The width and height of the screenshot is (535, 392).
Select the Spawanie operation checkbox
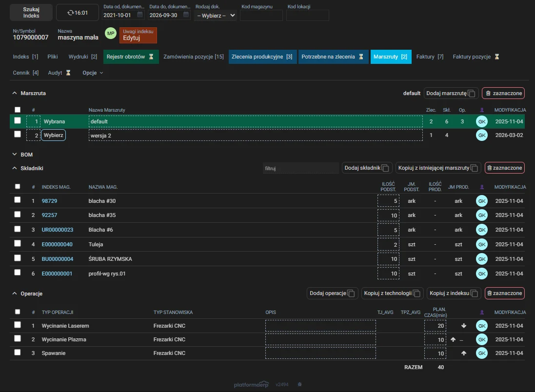pyautogui.click(x=18, y=353)
